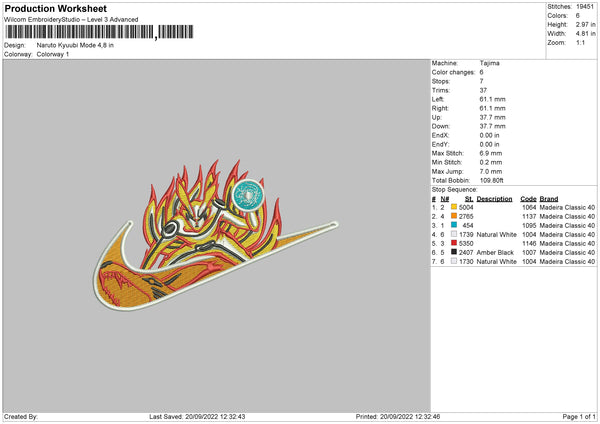Click the Trims value '37'
The height and width of the screenshot is (424, 600).
pos(483,90)
